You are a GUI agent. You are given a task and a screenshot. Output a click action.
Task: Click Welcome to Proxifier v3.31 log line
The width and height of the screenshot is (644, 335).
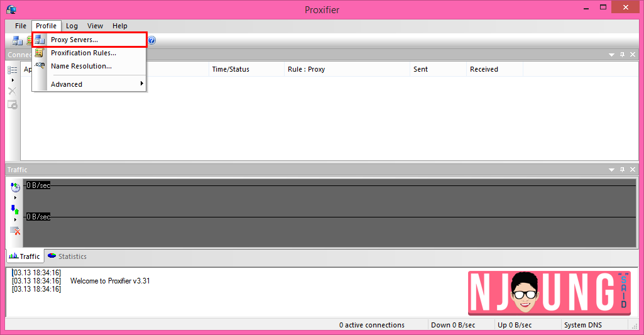(110, 281)
